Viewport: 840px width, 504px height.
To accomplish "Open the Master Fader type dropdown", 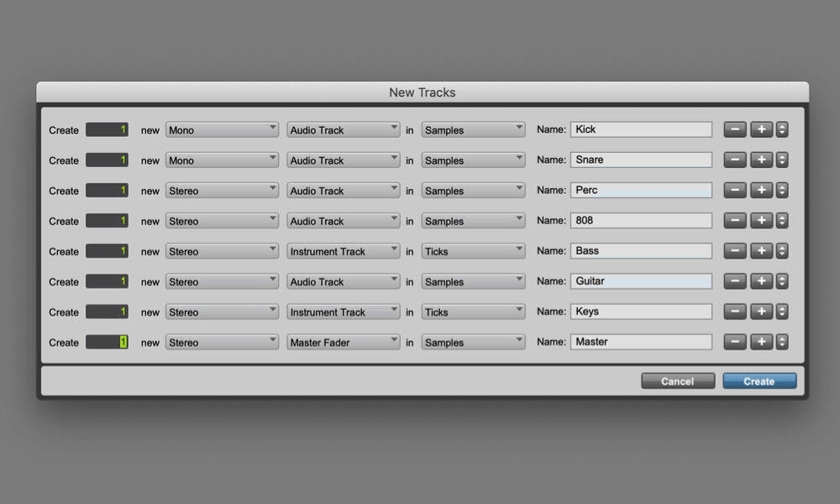I will 343,342.
